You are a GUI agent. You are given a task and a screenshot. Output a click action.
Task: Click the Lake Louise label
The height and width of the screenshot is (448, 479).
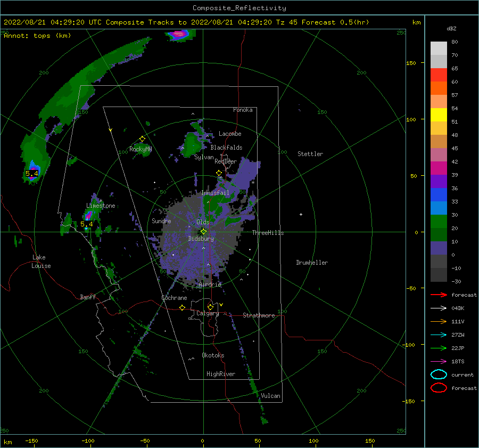point(41,262)
